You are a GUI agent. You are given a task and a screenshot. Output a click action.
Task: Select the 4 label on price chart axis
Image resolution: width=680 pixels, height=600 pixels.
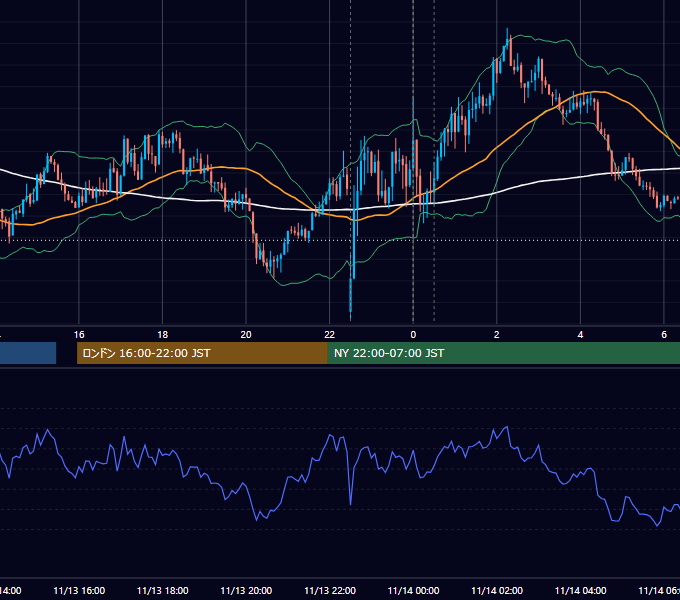[x=580, y=335]
